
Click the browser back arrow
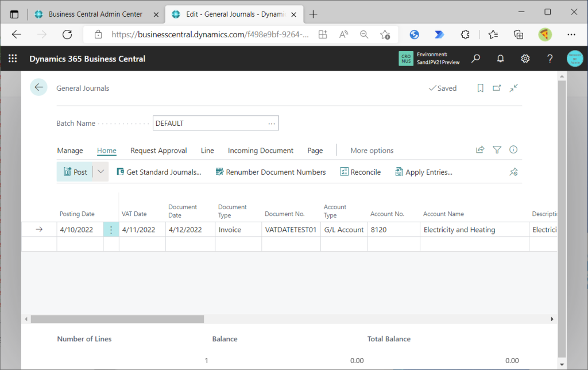coord(17,34)
